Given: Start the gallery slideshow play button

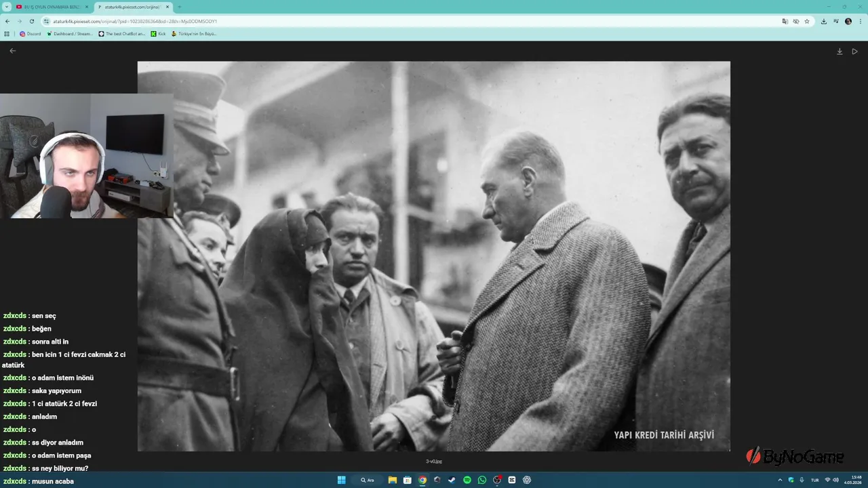Looking at the screenshot, I should (854, 52).
